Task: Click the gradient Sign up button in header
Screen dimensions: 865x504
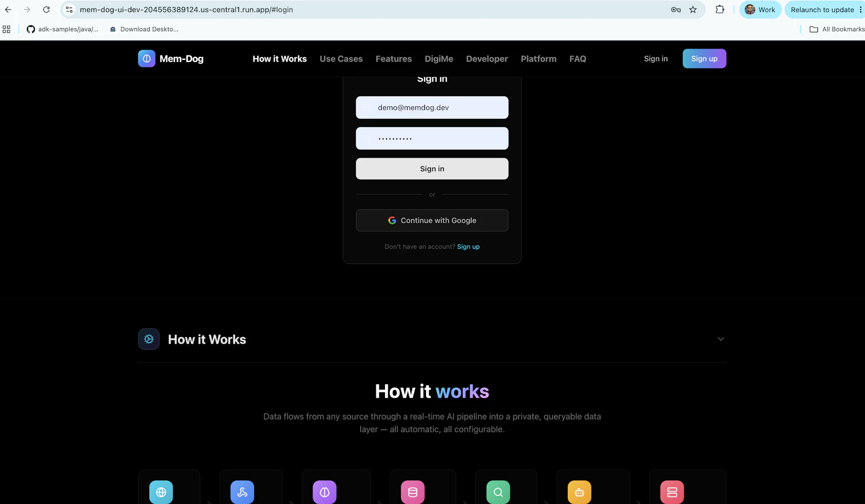Action: [x=704, y=58]
